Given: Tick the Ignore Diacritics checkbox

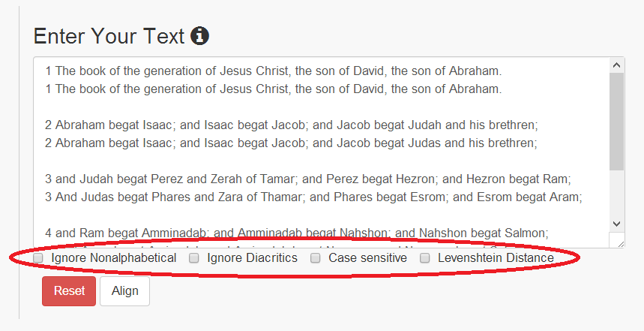Looking at the screenshot, I should 194,258.
